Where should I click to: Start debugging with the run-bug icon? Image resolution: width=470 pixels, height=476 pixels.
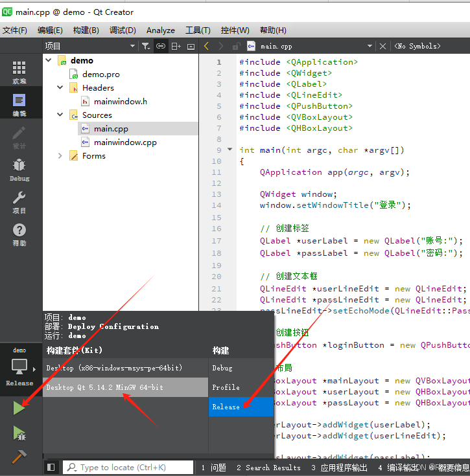[x=19, y=433]
